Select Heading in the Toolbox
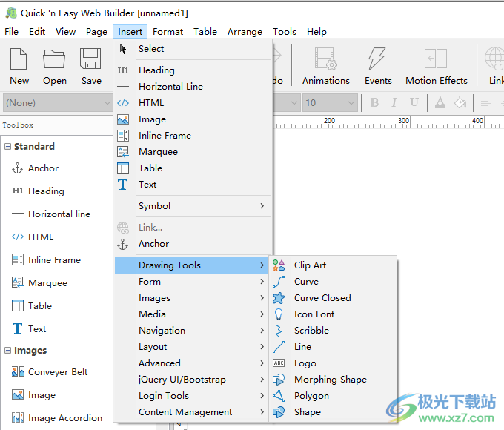 pyautogui.click(x=38, y=191)
